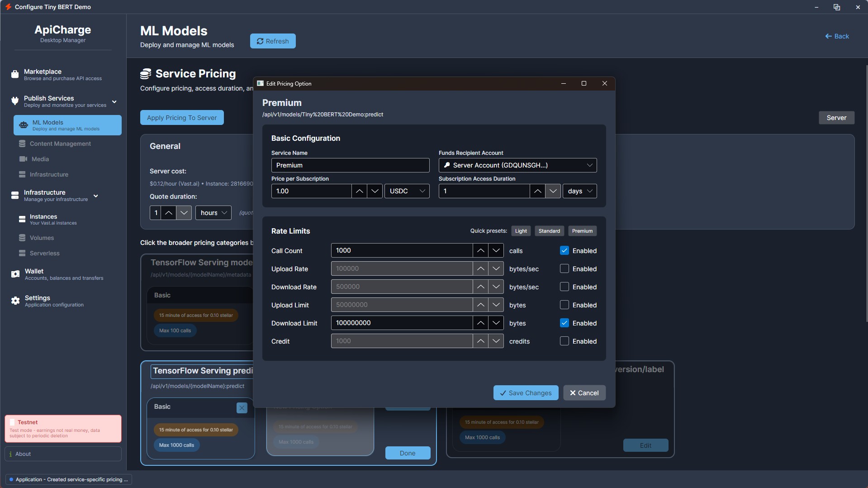Open Content Management in sidebar
This screenshot has width=868, height=488.
pos(59,144)
